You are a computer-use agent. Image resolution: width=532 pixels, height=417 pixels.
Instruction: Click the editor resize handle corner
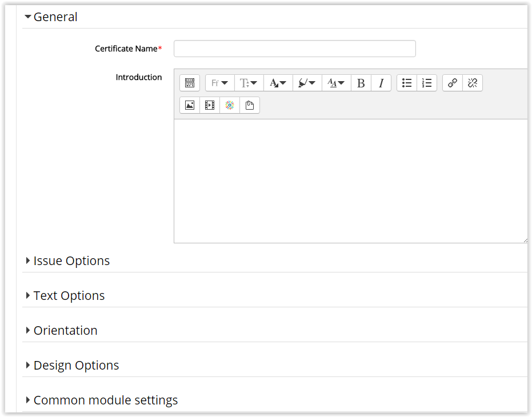click(525, 240)
